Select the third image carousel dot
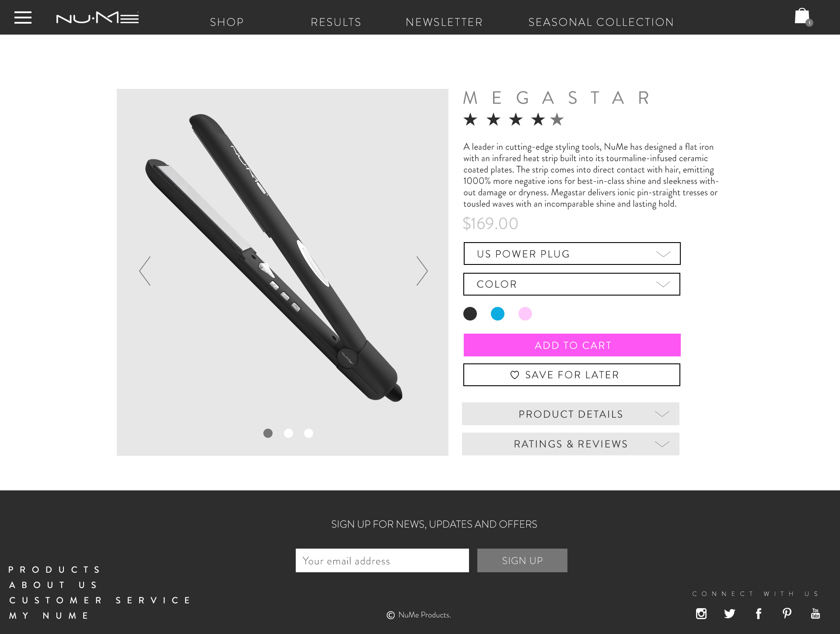The height and width of the screenshot is (634, 840). tap(308, 433)
